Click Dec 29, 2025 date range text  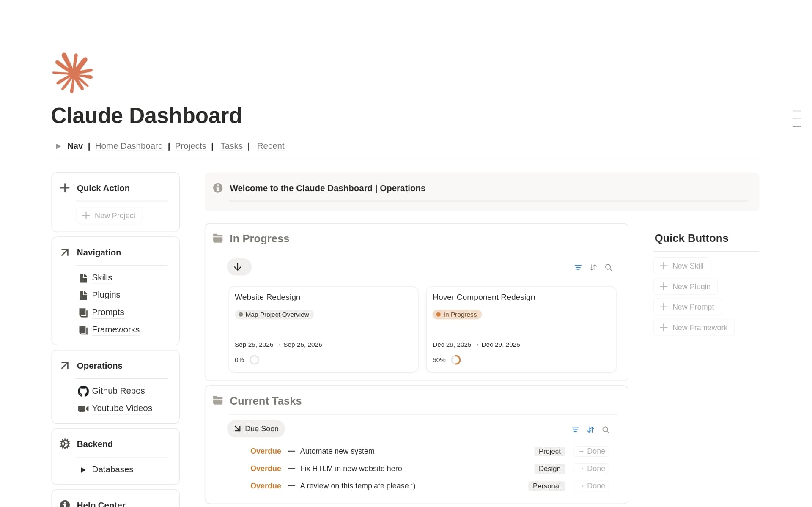(x=476, y=345)
